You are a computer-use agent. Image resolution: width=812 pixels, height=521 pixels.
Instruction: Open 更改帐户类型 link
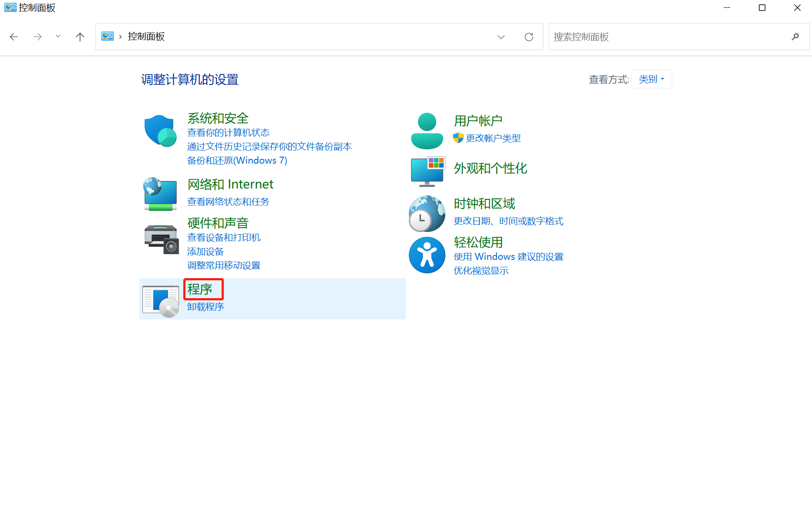[x=493, y=138]
